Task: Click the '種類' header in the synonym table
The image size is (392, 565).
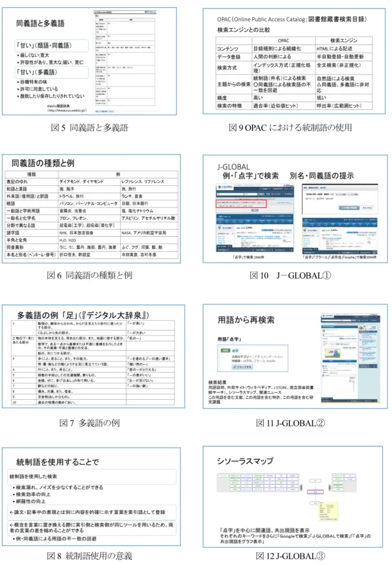Action: click(32, 174)
